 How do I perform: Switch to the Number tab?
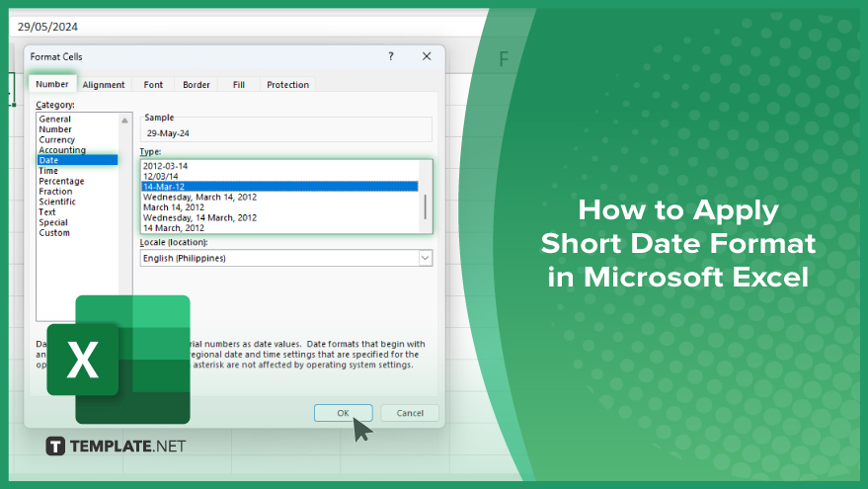point(52,84)
